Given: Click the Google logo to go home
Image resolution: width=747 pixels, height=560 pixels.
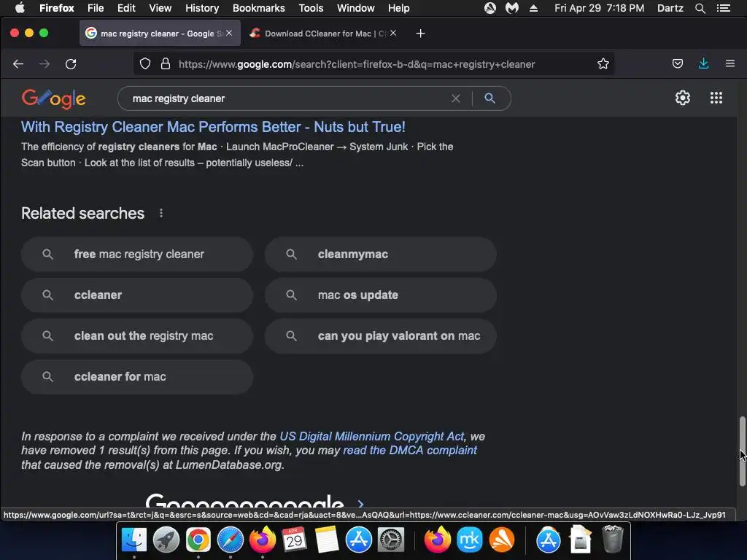Looking at the screenshot, I should click(x=54, y=98).
